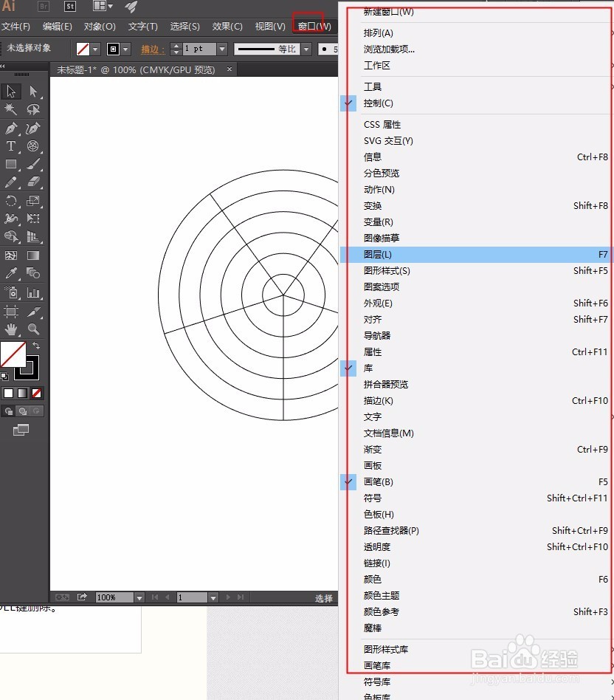Enable Draw Normal mode
The width and height of the screenshot is (614, 700).
tap(8, 411)
